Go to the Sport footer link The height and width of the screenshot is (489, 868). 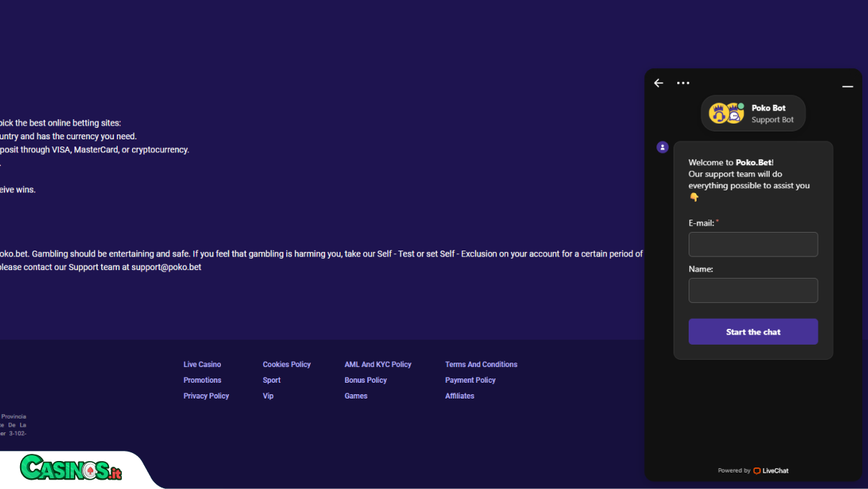pos(272,381)
